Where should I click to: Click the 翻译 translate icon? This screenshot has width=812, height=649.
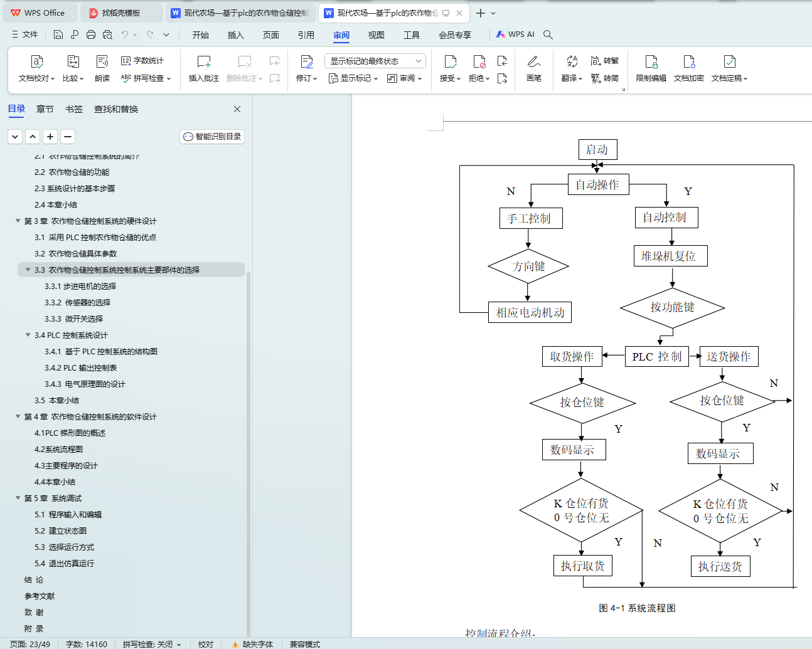click(572, 61)
